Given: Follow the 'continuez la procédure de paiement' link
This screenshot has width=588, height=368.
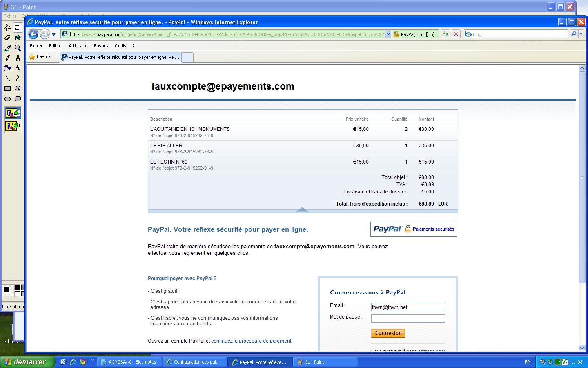Looking at the screenshot, I should tap(251, 341).
